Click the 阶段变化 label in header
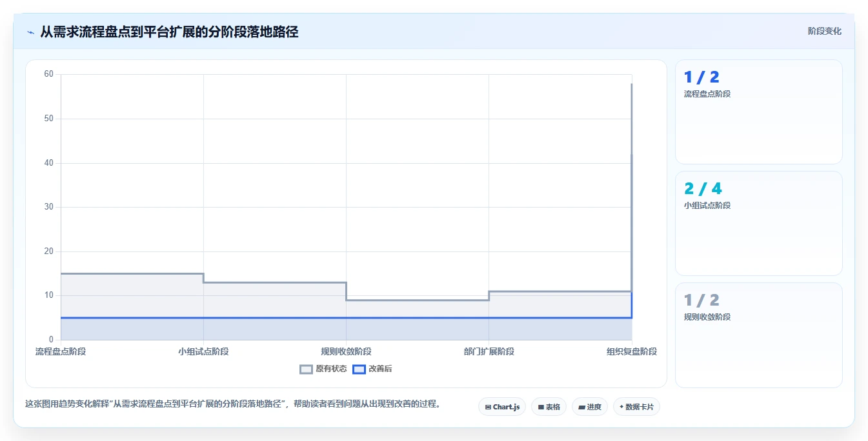Viewport: 868px width, 441px height. (825, 31)
